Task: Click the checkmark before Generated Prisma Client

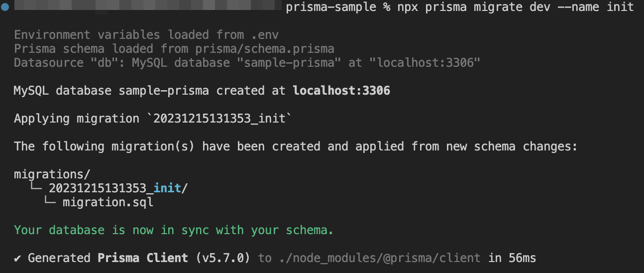Action: pos(17,258)
